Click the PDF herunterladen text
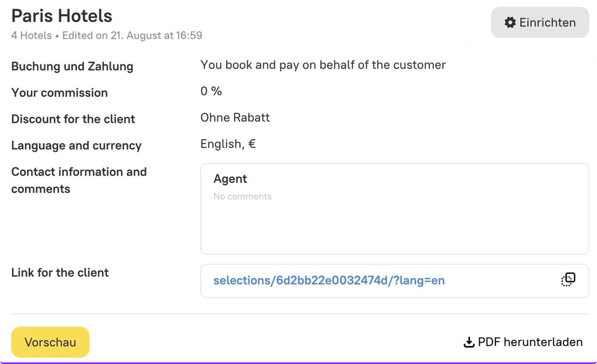 coord(530,342)
